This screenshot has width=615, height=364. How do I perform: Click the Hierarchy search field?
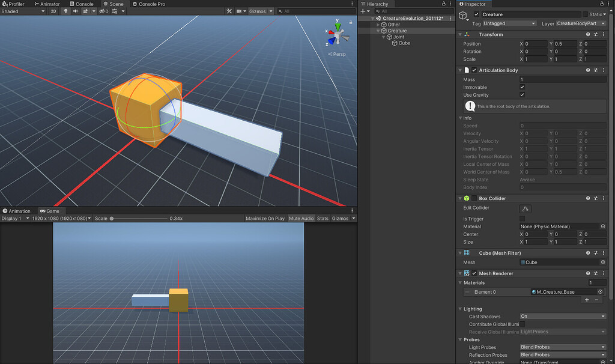[396, 11]
